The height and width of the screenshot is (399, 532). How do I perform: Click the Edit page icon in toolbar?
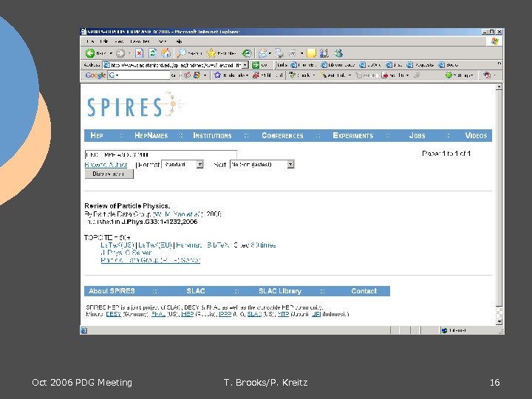[293, 53]
